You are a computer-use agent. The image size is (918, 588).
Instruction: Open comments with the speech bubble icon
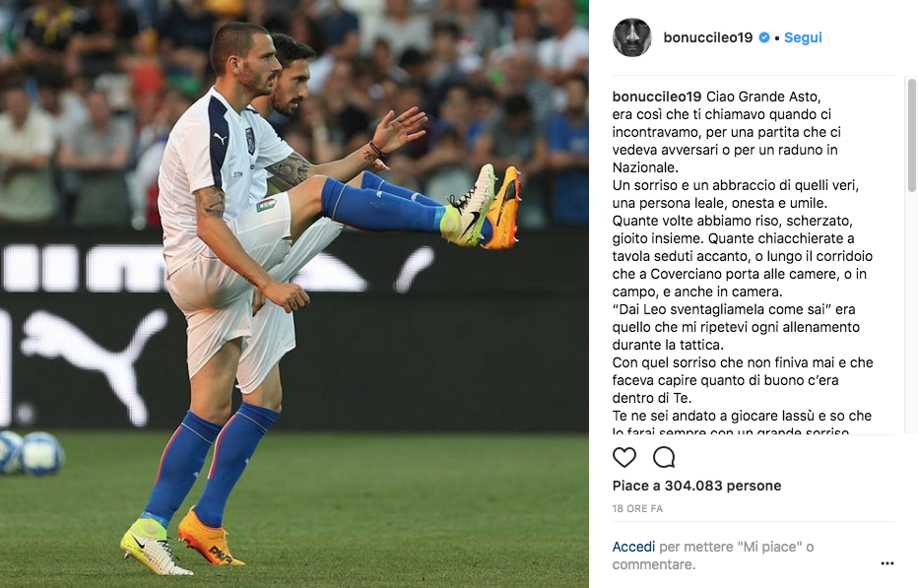tap(664, 457)
